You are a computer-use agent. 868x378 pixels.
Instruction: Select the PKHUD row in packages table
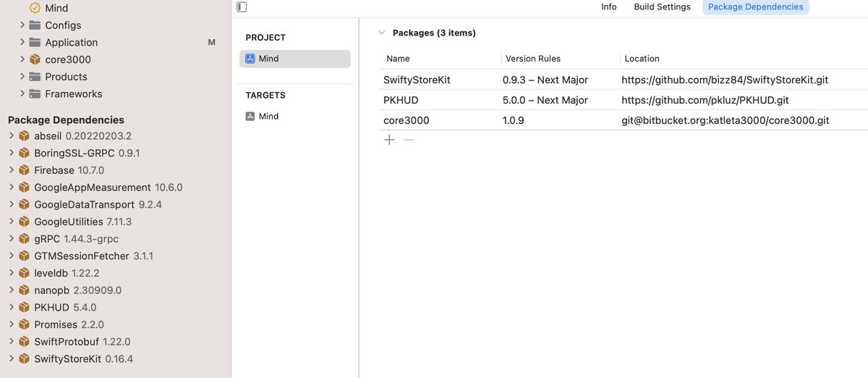click(x=623, y=100)
